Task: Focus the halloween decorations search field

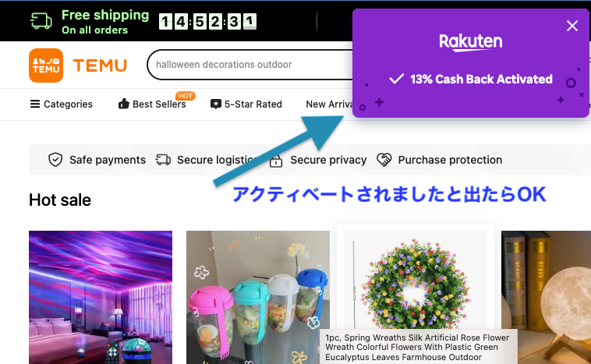Action: [x=250, y=65]
